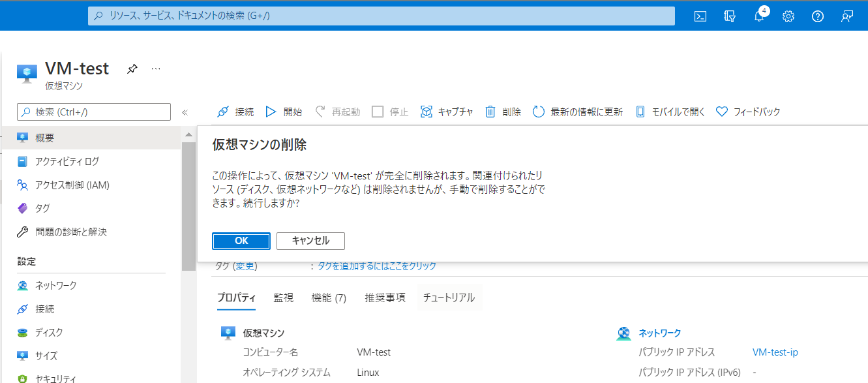Image resolution: width=868 pixels, height=383 pixels.
Task: Click the IAM people icon
Action: 23,185
